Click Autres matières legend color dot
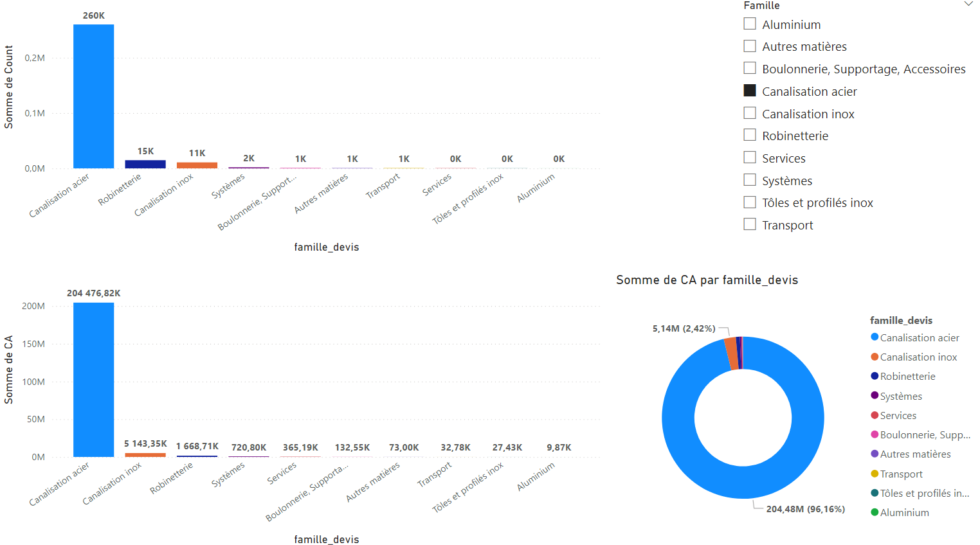 [875, 454]
